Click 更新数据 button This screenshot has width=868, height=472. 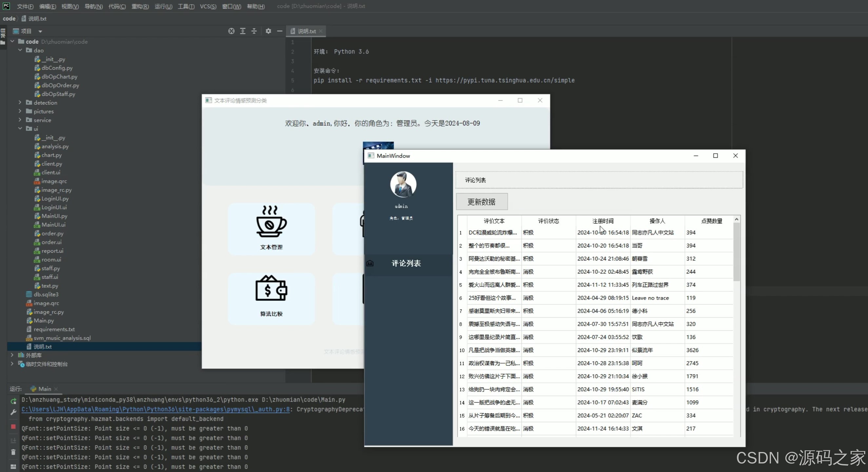pyautogui.click(x=482, y=202)
